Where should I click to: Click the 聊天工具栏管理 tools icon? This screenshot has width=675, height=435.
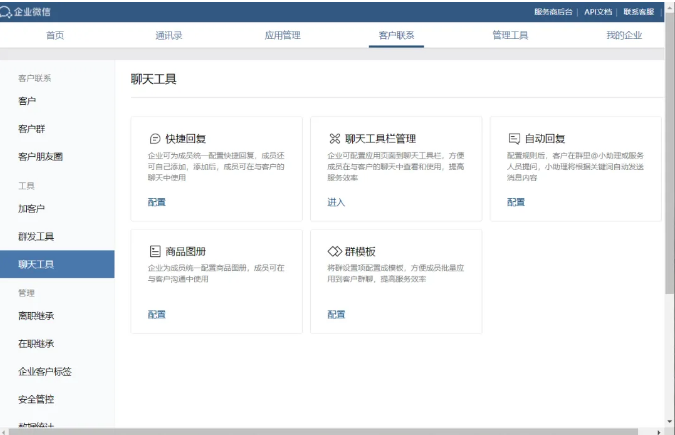pyautogui.click(x=335, y=139)
